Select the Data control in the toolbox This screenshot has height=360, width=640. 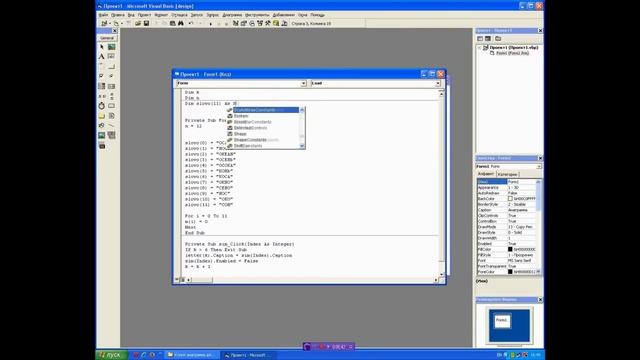[x=111, y=135]
